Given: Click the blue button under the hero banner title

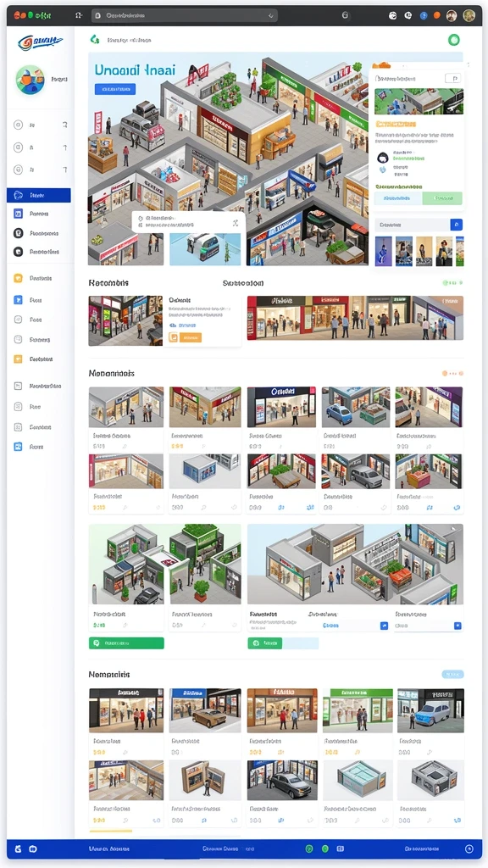Looking at the screenshot, I should [115, 89].
